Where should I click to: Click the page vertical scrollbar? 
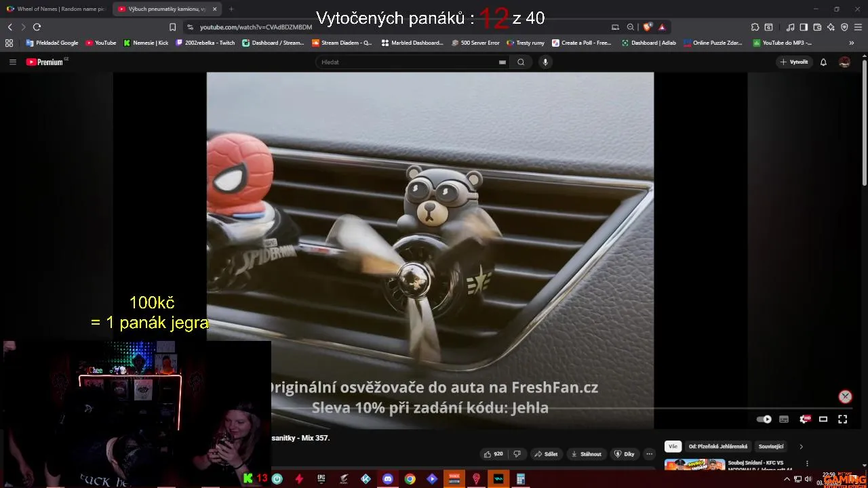click(864, 122)
